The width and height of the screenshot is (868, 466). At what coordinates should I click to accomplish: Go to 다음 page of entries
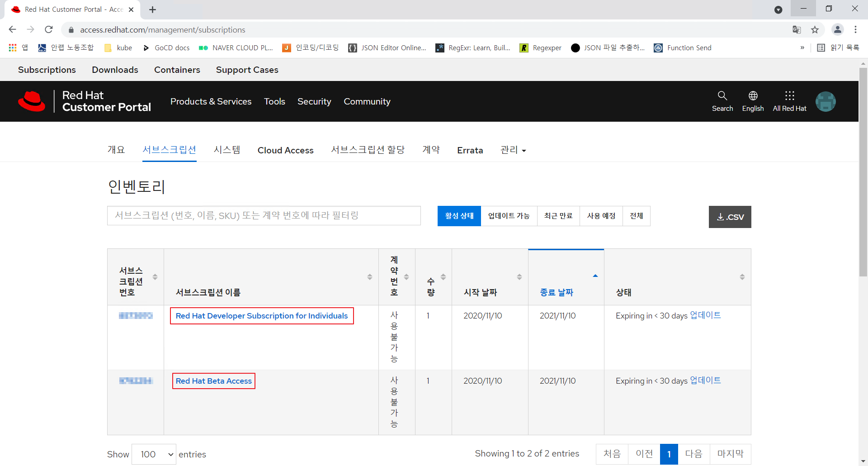(x=693, y=454)
